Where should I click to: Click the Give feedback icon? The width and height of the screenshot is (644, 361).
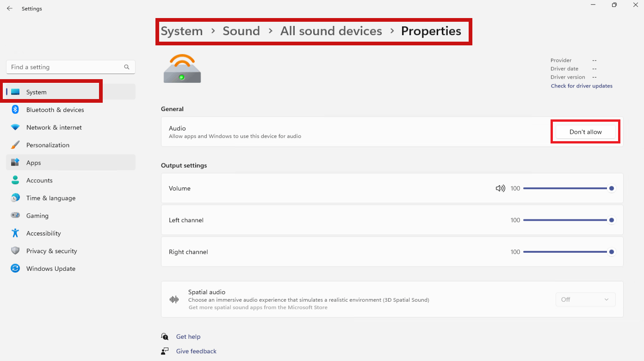click(165, 351)
